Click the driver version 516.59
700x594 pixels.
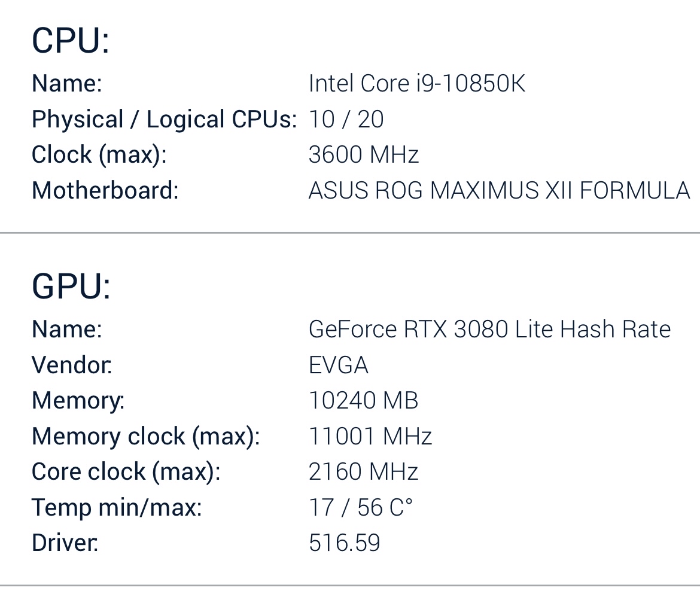pyautogui.click(x=344, y=543)
